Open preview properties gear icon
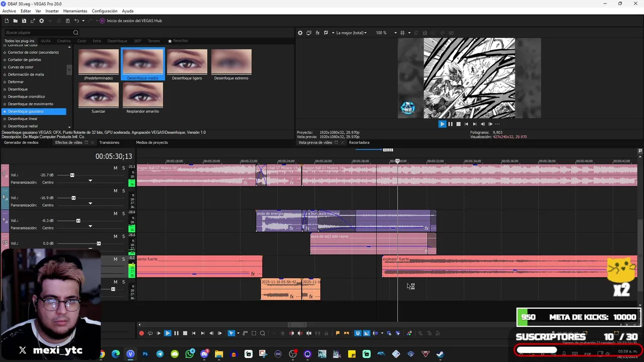Image resolution: width=644 pixels, height=362 pixels. click(300, 33)
